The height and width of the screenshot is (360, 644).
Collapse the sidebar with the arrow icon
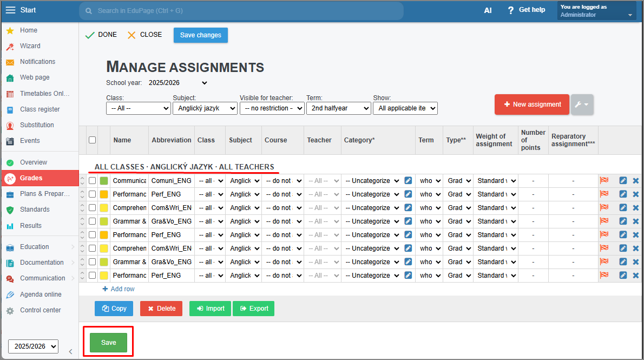coord(70,352)
